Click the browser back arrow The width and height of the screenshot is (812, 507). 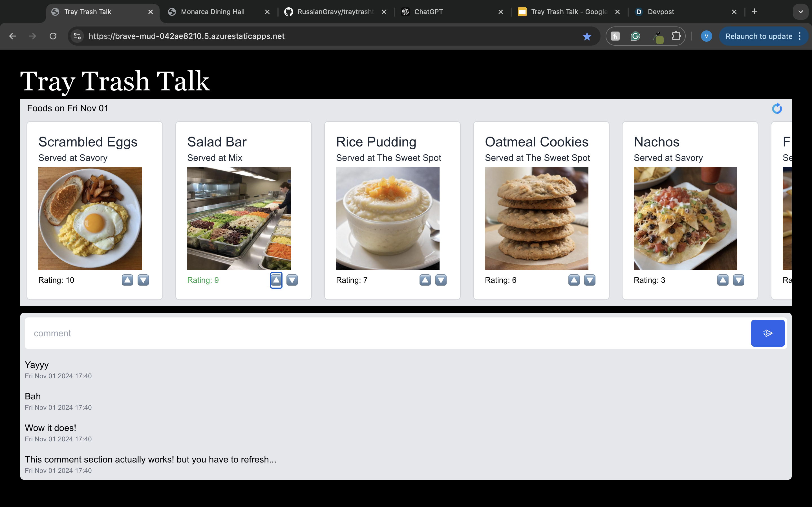(12, 36)
